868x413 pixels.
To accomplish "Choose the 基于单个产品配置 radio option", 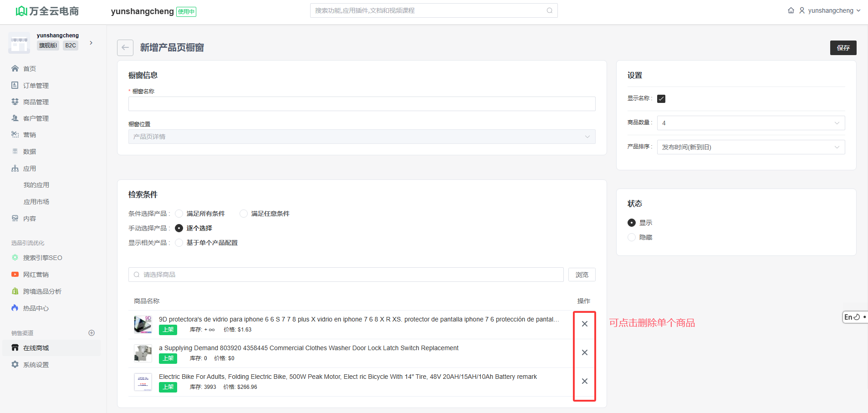I will click(179, 243).
